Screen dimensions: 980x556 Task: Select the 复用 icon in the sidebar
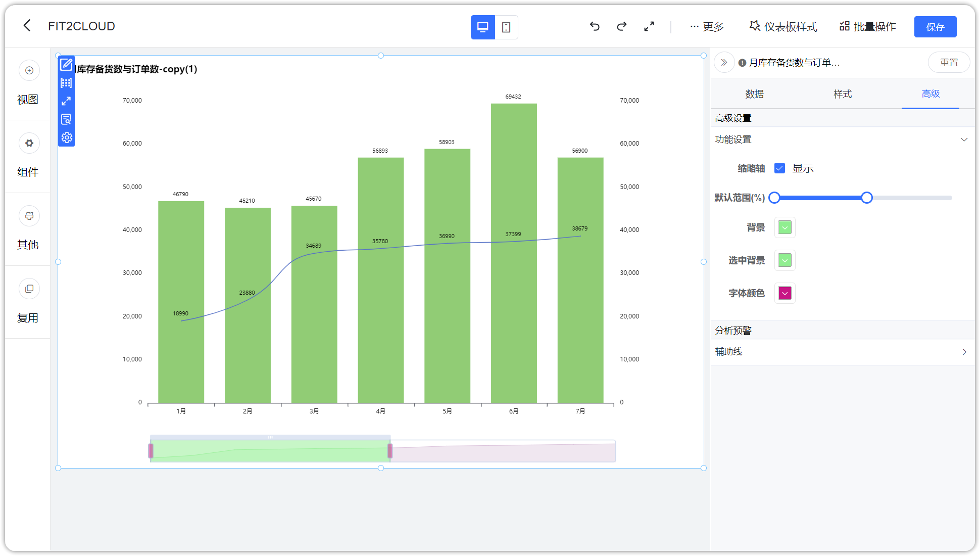(29, 289)
